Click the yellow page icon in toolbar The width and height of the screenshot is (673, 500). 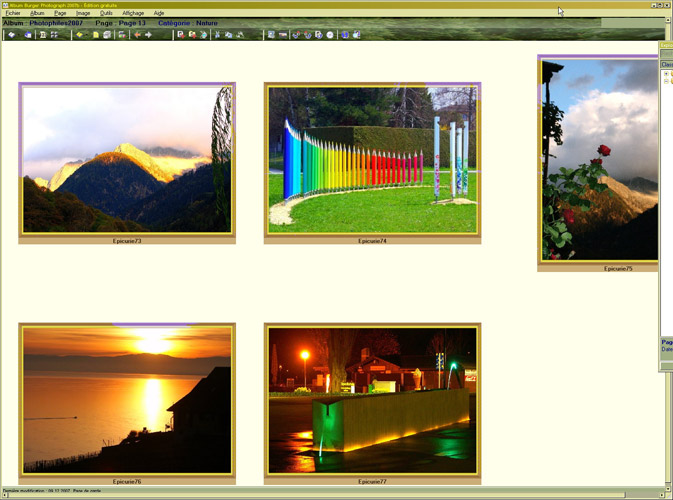tap(96, 35)
